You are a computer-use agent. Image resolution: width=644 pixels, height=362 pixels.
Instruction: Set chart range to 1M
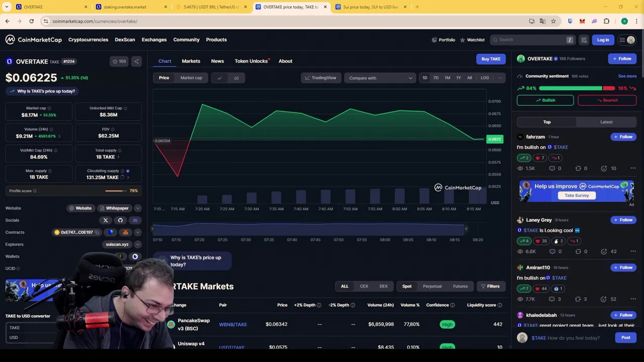coord(447,78)
